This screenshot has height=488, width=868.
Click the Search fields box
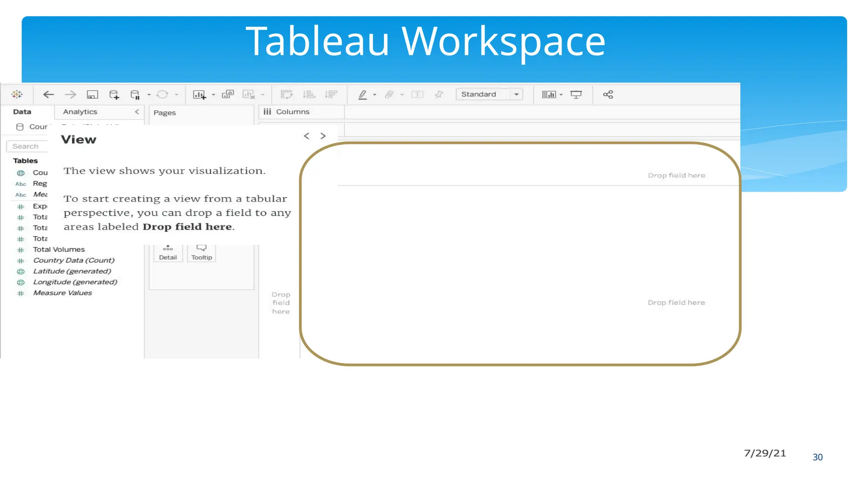point(27,146)
